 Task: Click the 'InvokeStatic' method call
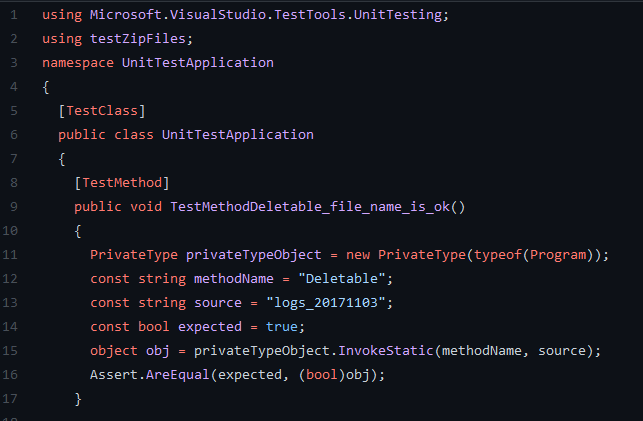click(386, 351)
